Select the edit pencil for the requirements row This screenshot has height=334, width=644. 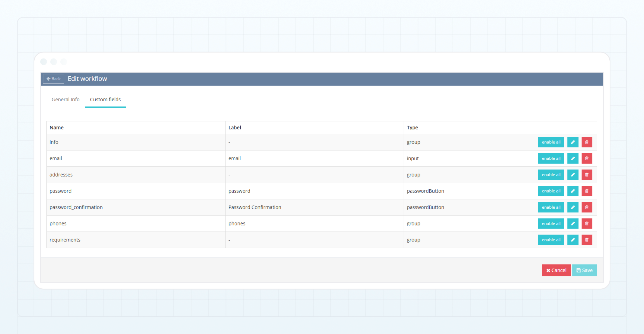pyautogui.click(x=573, y=240)
